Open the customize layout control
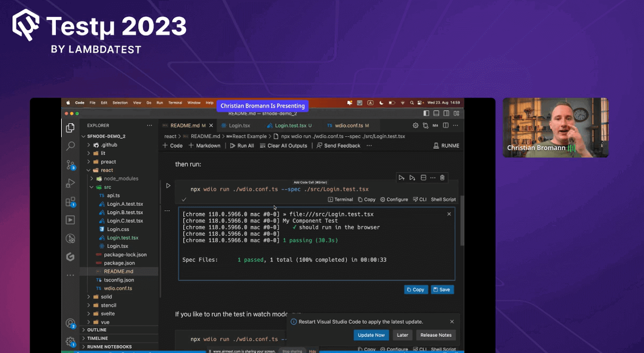The height and width of the screenshot is (353, 644). click(456, 113)
